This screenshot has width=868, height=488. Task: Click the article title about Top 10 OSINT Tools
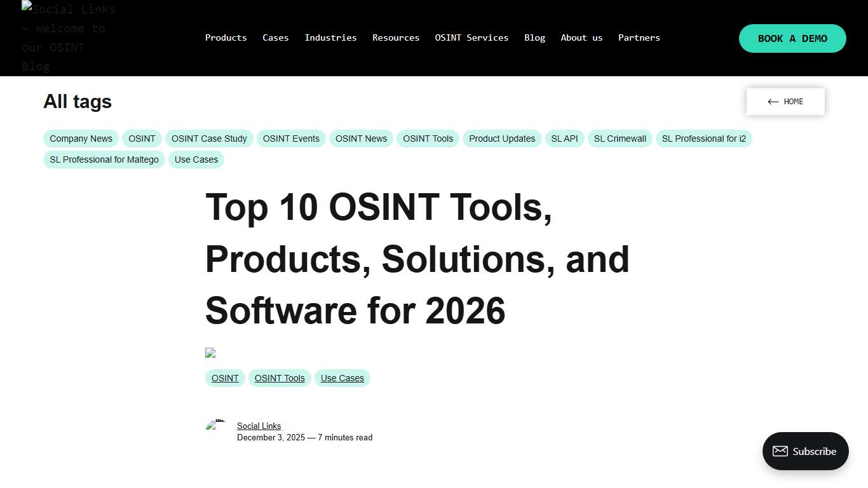(x=417, y=259)
